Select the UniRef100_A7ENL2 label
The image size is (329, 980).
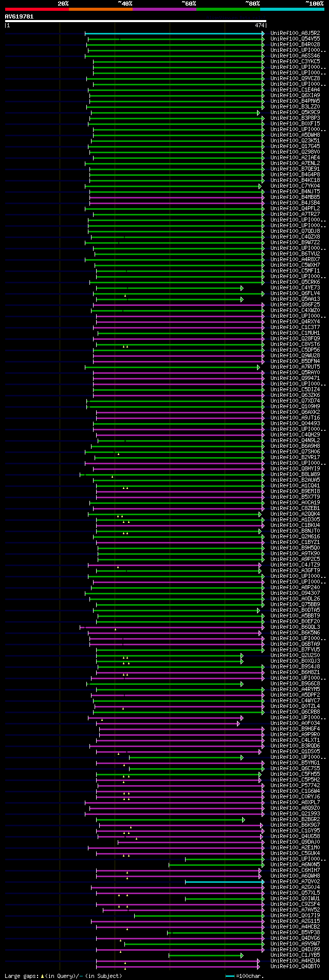point(296,164)
